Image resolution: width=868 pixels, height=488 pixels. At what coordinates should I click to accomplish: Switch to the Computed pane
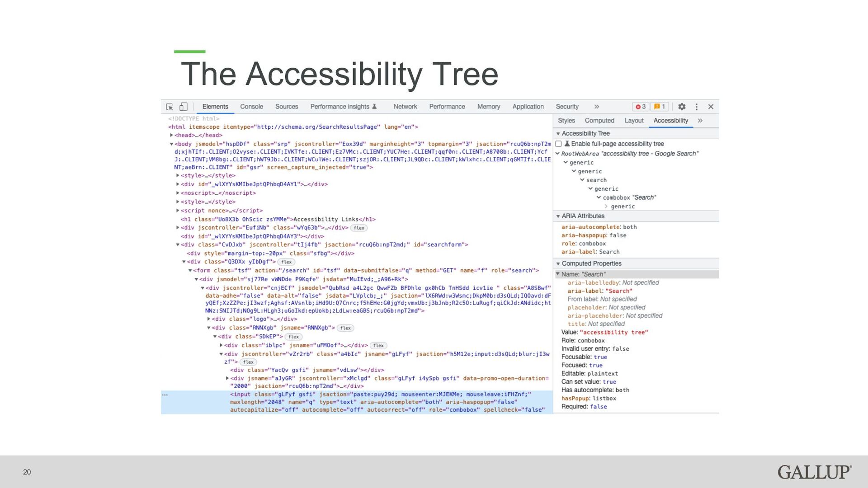pos(599,121)
